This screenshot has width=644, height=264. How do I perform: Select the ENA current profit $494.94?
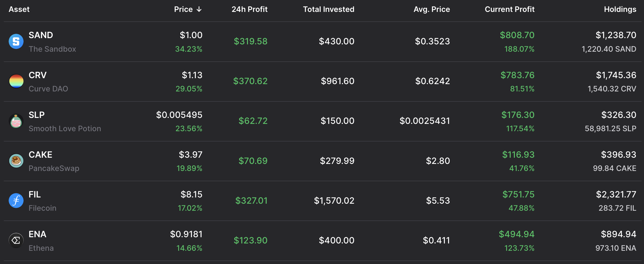516,234
